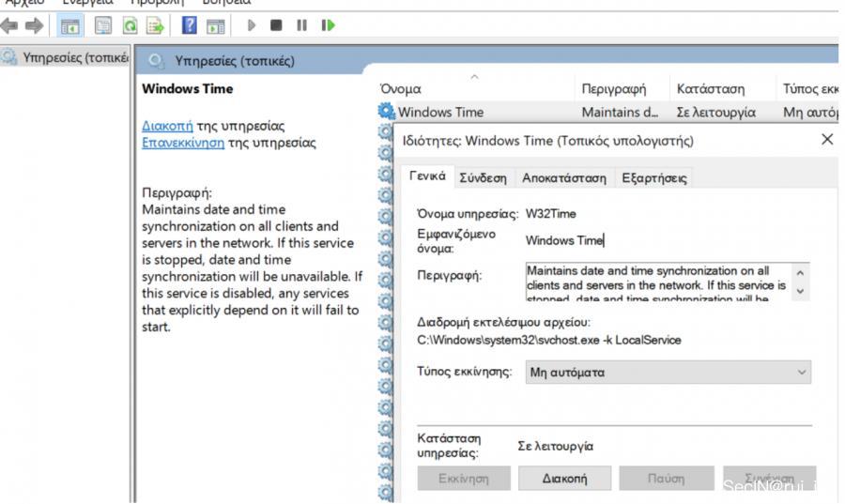Open the Γενικά tab

pyautogui.click(x=427, y=176)
